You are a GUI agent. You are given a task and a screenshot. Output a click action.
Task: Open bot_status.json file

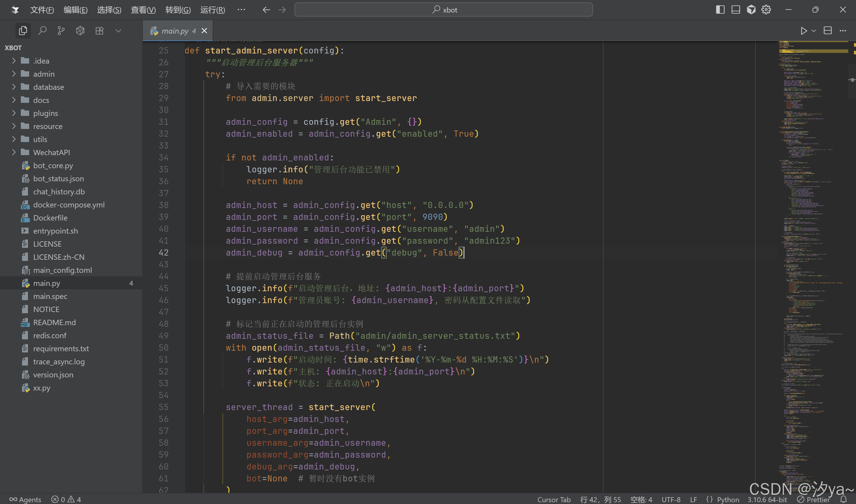[x=71, y=179]
